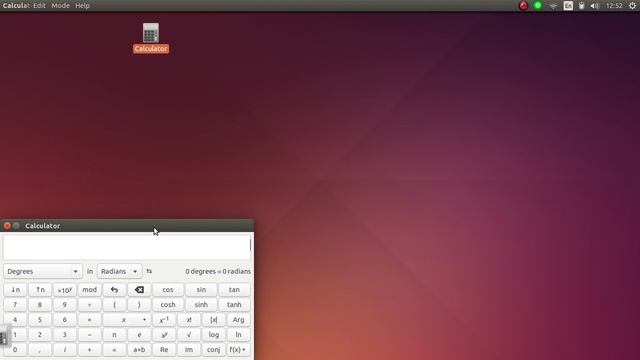Click the digit 0 button
Image resolution: width=640 pixels, height=360 pixels.
coord(15,349)
